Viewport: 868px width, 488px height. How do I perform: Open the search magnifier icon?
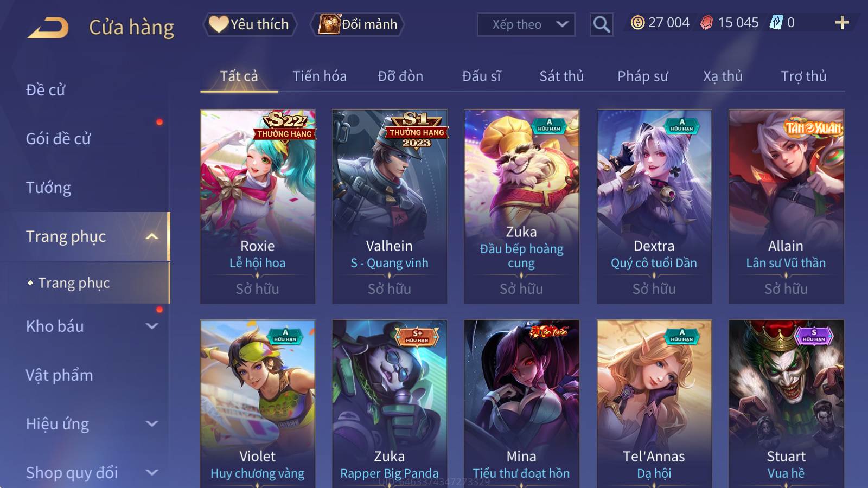602,24
